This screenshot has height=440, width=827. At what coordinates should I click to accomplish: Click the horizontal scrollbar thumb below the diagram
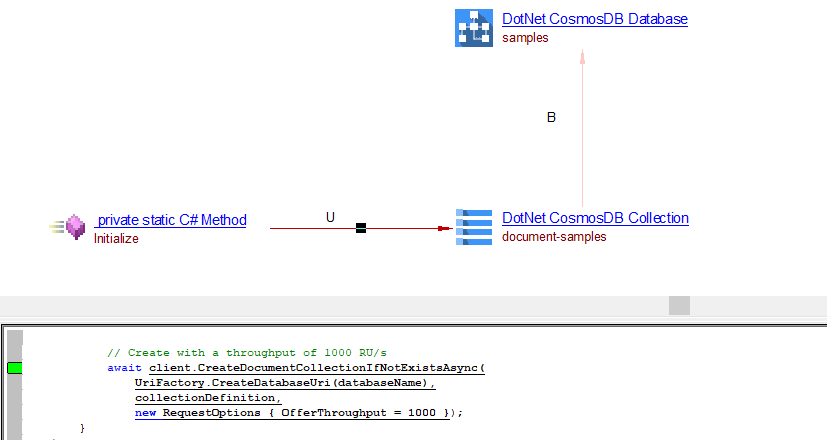coord(679,305)
